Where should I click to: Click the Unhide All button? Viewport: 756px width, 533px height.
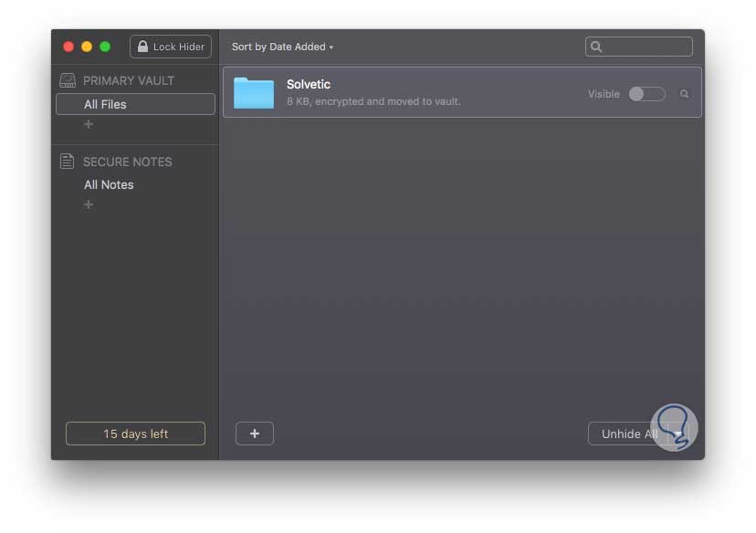[x=629, y=434]
